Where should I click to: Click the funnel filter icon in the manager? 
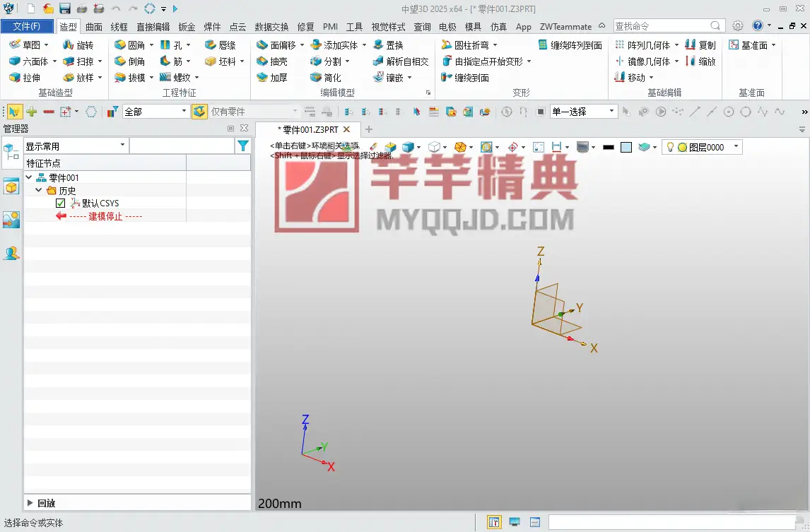(x=243, y=146)
